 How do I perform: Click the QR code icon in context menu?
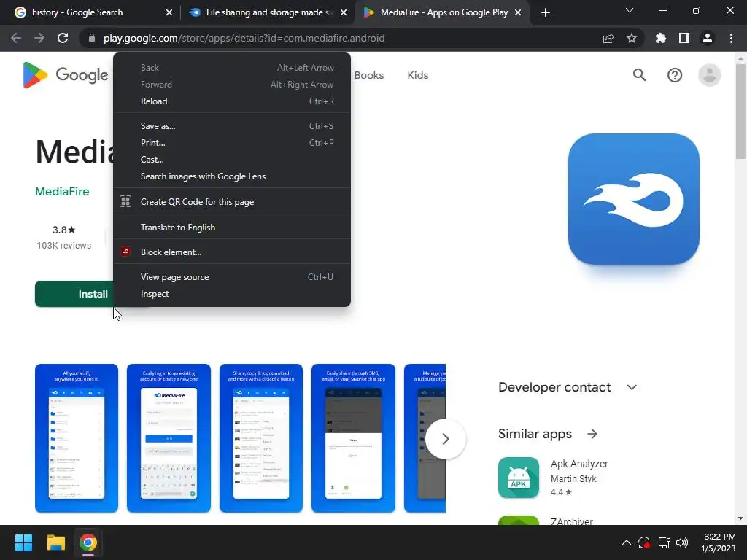click(x=125, y=201)
